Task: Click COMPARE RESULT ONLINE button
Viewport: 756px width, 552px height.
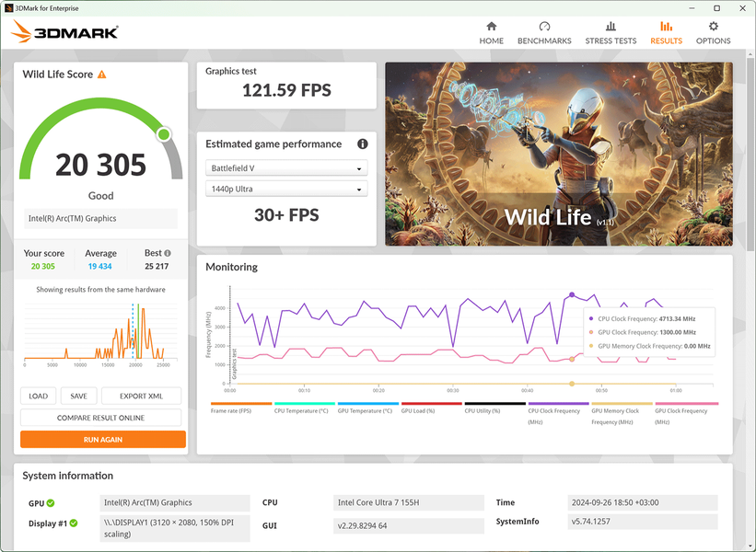Action: (x=100, y=418)
